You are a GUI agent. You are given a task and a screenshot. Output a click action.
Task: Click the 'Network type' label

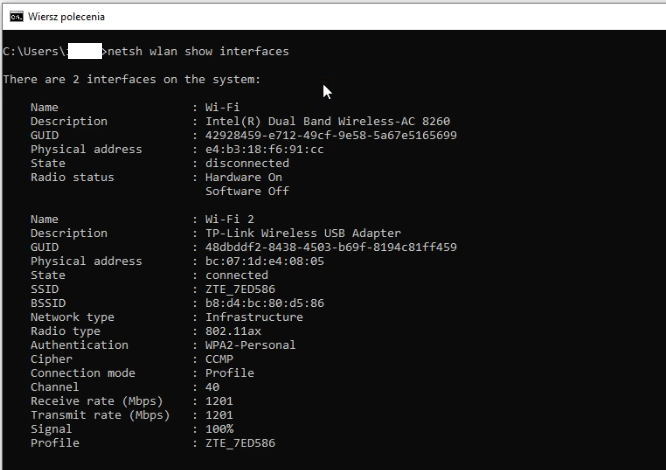[72, 317]
